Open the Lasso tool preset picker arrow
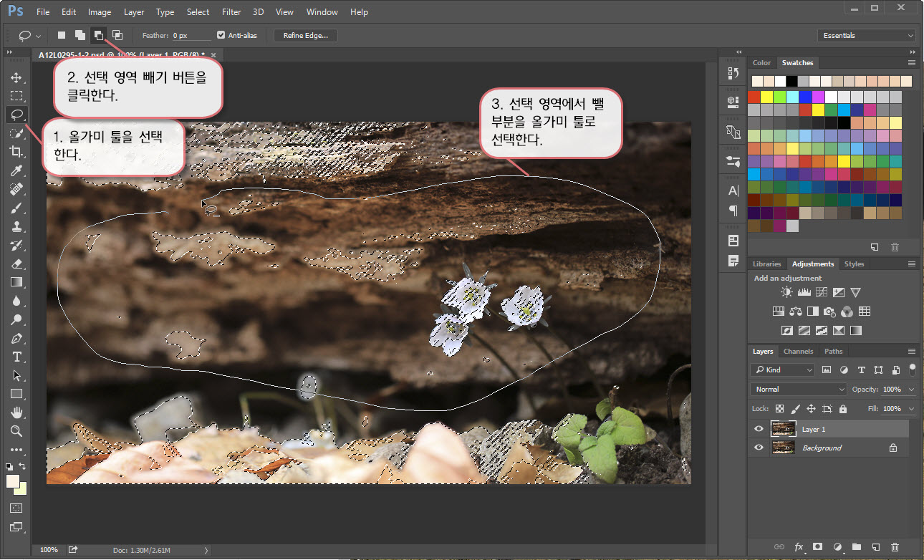924x560 pixels. [38, 35]
